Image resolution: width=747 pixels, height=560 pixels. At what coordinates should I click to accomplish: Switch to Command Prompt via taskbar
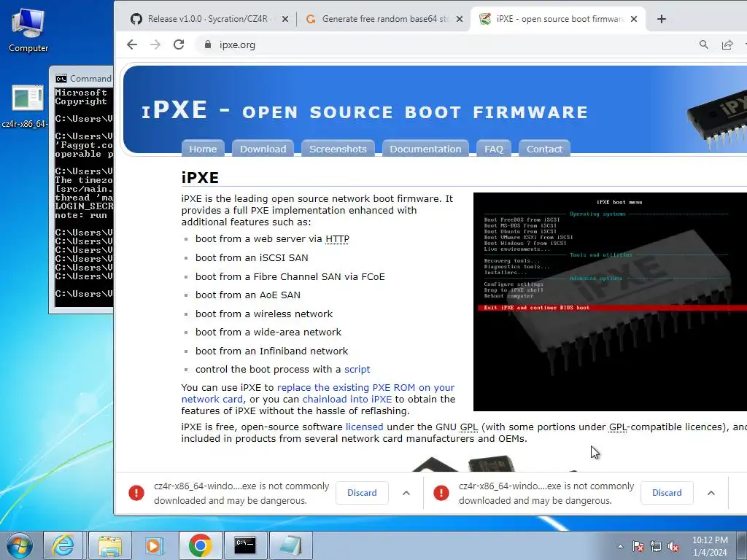click(x=245, y=545)
